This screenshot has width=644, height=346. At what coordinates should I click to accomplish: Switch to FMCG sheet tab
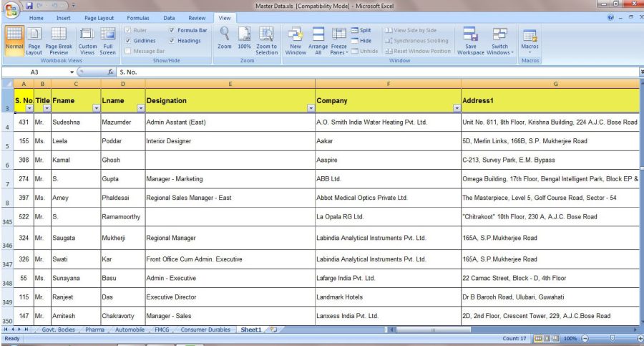tap(162, 330)
